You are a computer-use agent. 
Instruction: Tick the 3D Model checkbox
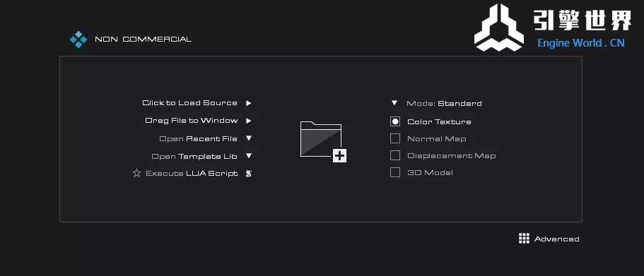pyautogui.click(x=395, y=172)
